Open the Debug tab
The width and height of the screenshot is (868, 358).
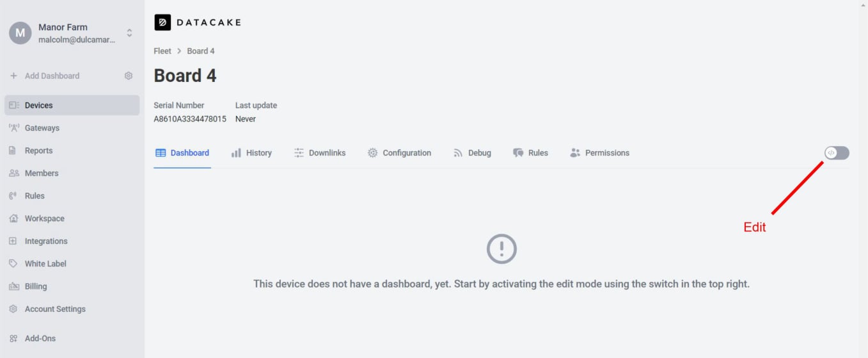[472, 153]
